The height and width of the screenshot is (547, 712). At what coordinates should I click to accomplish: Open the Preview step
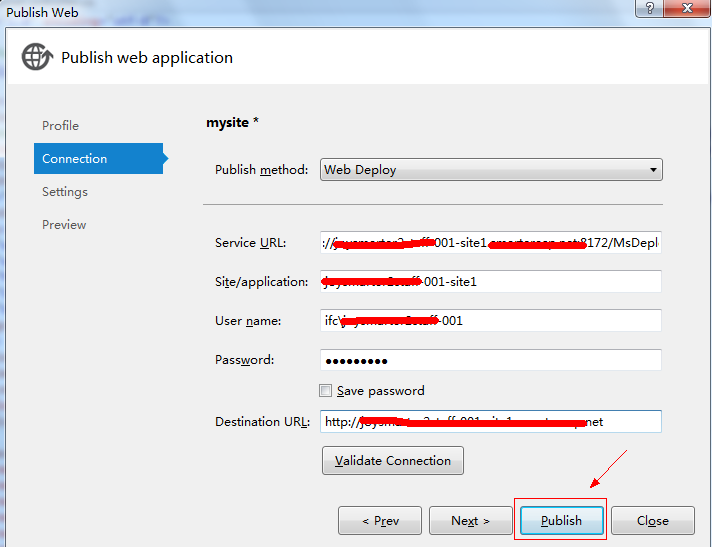click(64, 224)
